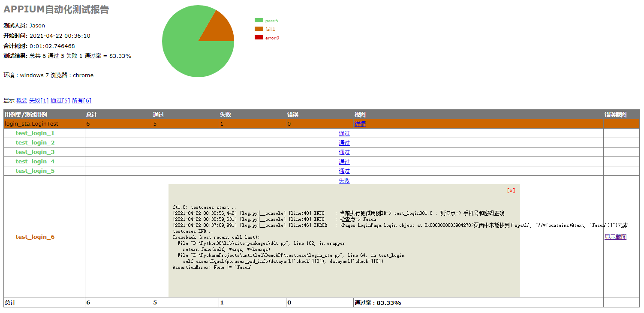Click the Traceback (most recent call last) line
The width and height of the screenshot is (644, 313).
click(216, 237)
